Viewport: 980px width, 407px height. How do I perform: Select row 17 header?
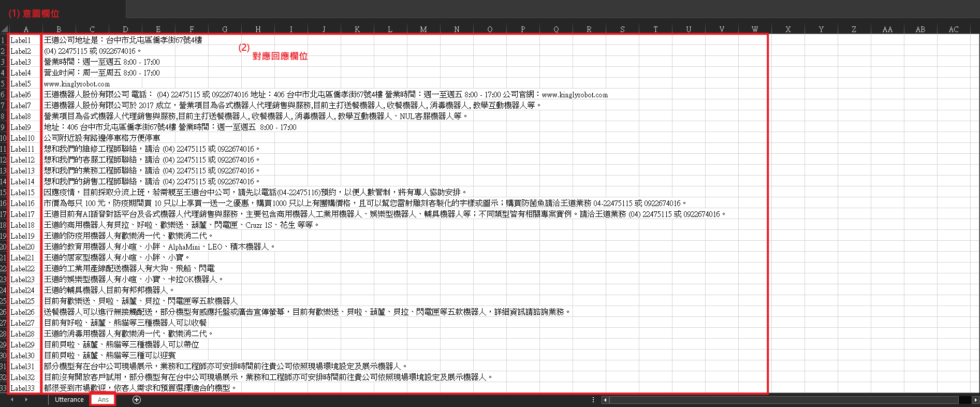tap(4, 214)
